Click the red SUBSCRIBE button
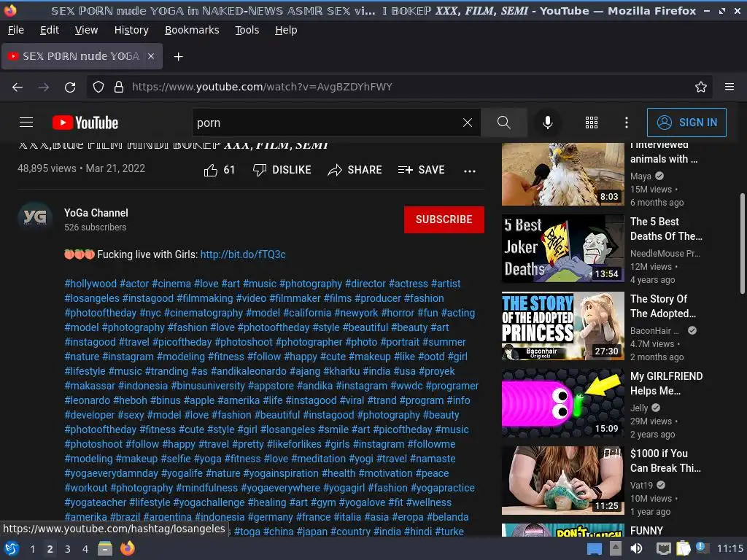Viewport: 747px width, 560px height. [444, 219]
